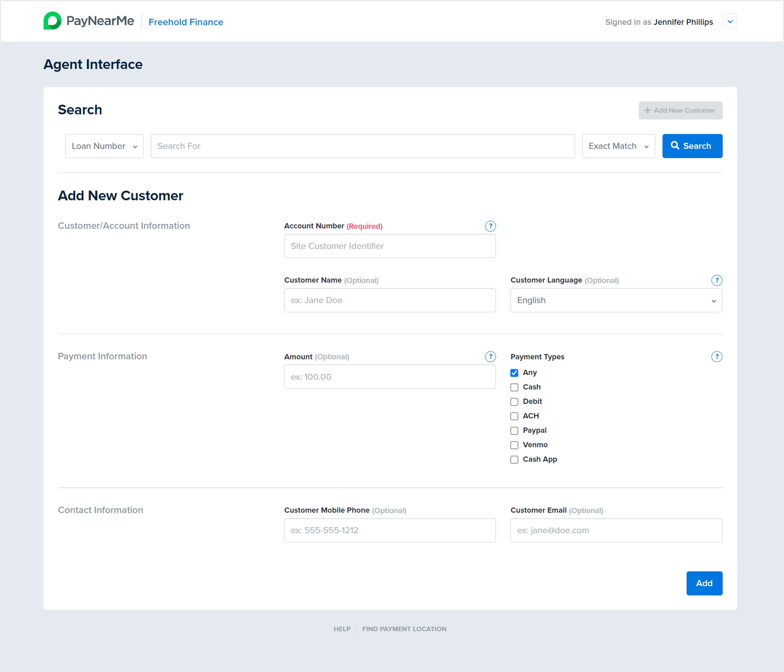784x672 pixels.
Task: Click the Freehold Finance link
Action: (x=186, y=22)
